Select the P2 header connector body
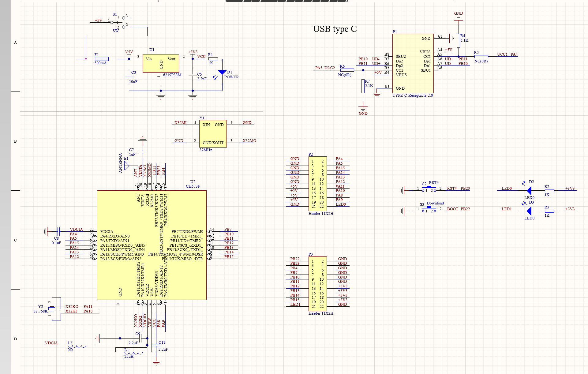The width and height of the screenshot is (588, 374). coord(318,184)
